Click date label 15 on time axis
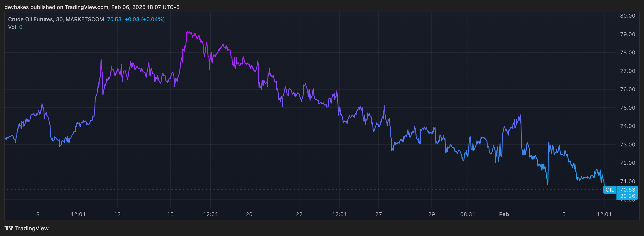644x236 pixels. click(x=170, y=214)
